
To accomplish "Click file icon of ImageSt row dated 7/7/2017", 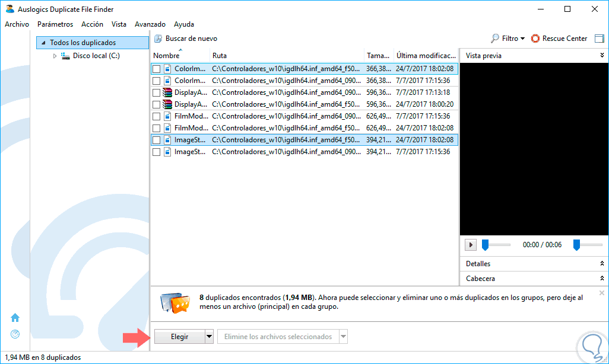I will coord(167,152).
